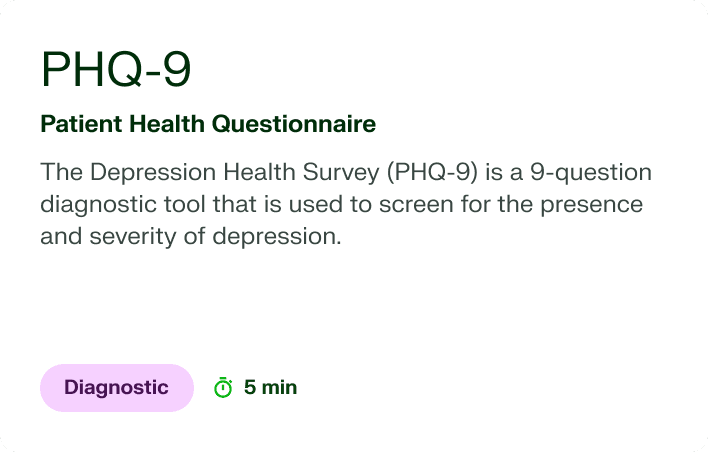Click the word 'presence' in the description
Viewport: 708px width, 452px height.
(x=592, y=205)
